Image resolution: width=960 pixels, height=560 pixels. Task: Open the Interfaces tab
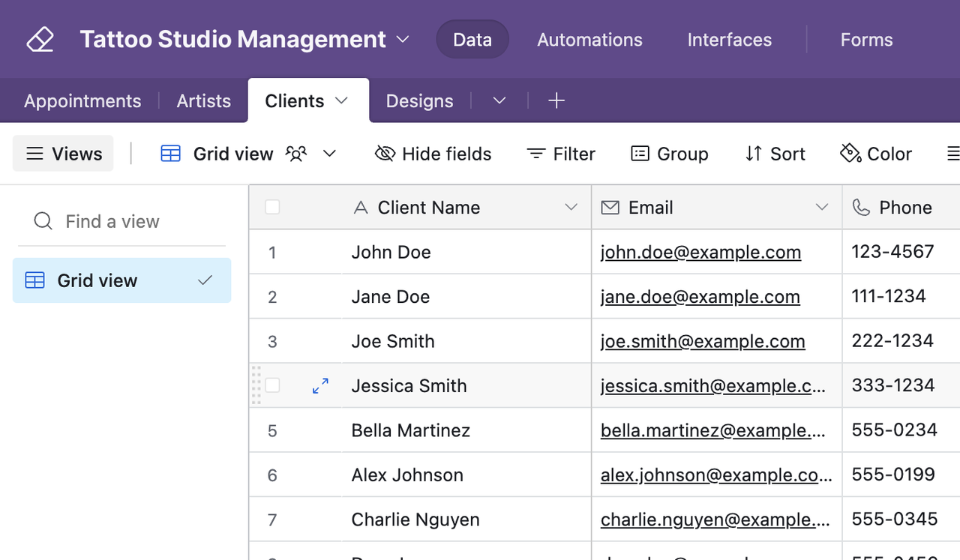[x=729, y=40]
